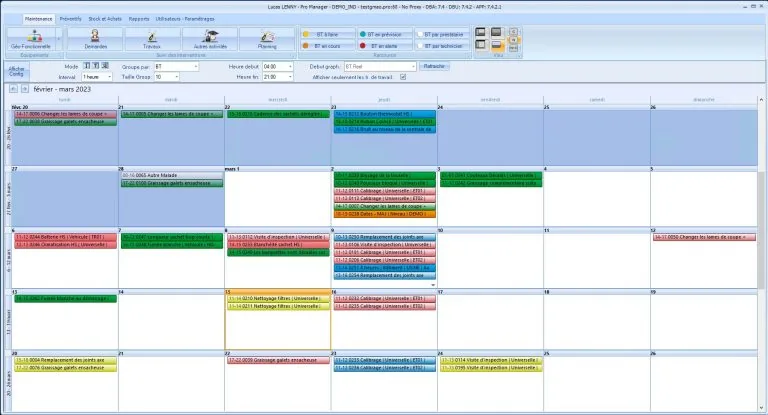The width and height of the screenshot is (768, 415).
Task: Select February 20 Changer les lames event
Action: tap(66, 114)
